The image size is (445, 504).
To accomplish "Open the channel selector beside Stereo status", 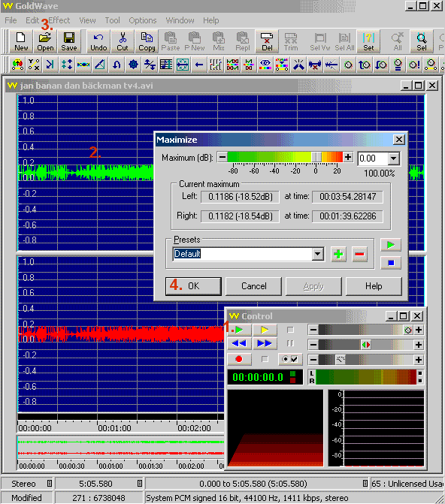I will coord(49,484).
